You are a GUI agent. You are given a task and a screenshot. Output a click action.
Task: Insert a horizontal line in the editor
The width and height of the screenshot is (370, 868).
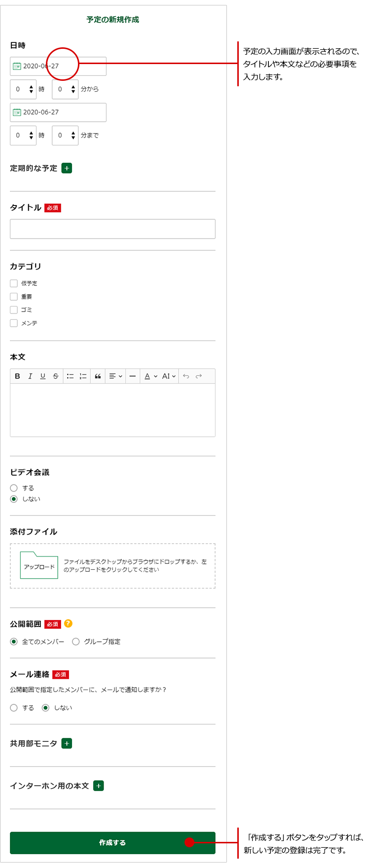(132, 376)
